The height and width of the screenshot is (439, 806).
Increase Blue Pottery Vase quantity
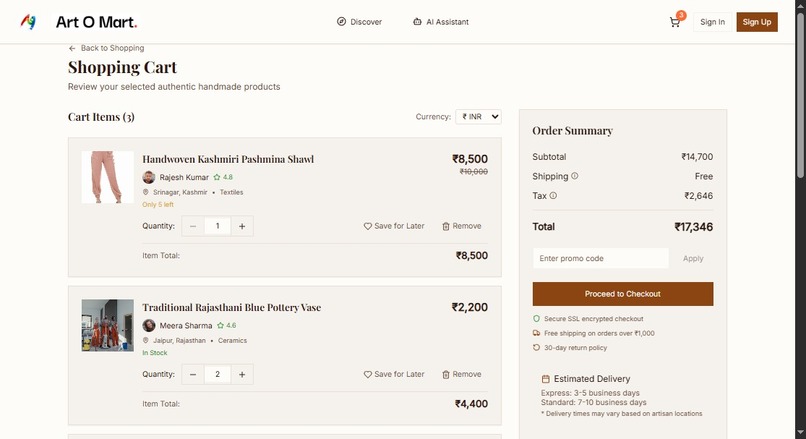pyautogui.click(x=242, y=374)
